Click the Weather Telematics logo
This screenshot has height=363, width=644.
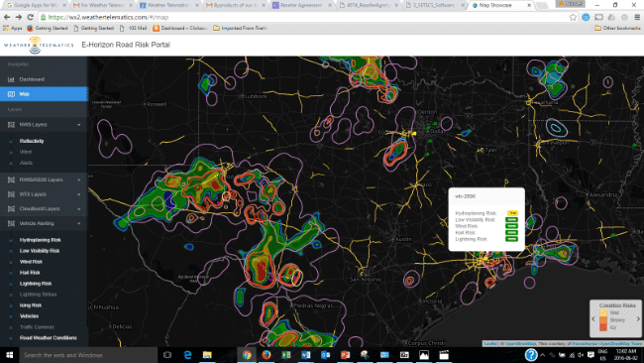point(39,45)
